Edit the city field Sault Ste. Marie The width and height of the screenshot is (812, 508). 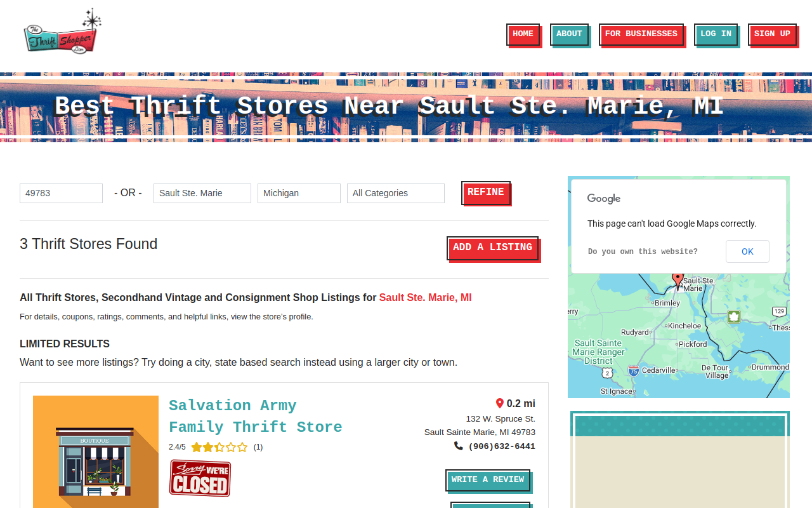[202, 193]
